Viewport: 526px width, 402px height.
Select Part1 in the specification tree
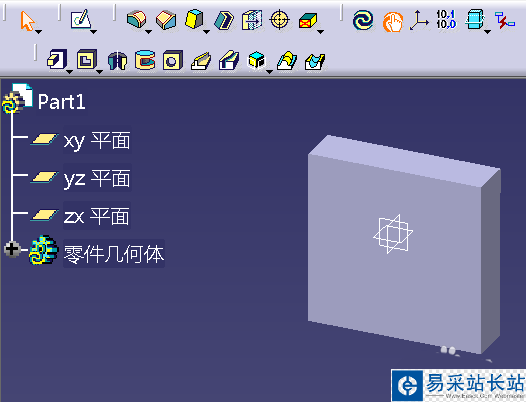point(62,102)
